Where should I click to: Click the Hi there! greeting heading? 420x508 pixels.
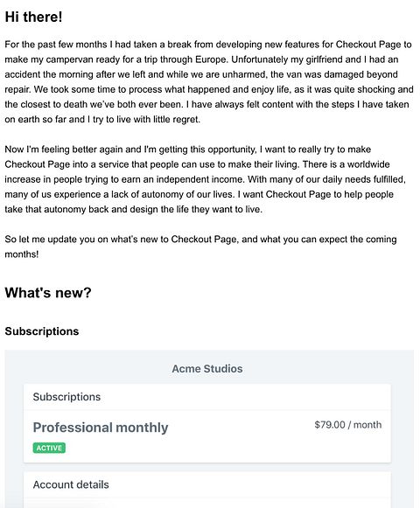coord(33,17)
